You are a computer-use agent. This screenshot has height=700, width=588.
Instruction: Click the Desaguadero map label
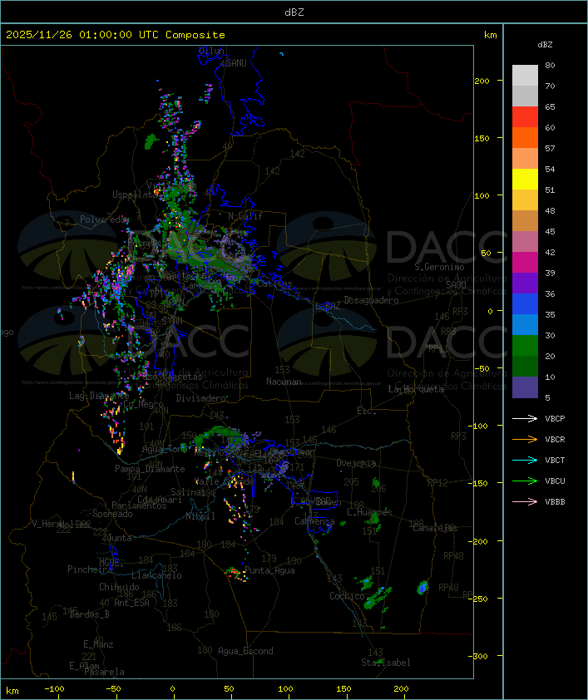pyautogui.click(x=371, y=300)
